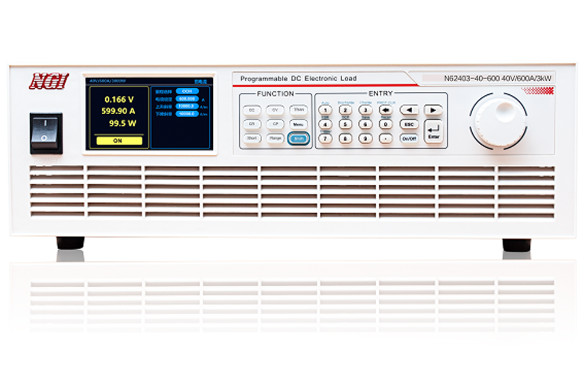Image resolution: width=588 pixels, height=392 pixels.
Task: Select the CC mode key
Action: point(252,110)
